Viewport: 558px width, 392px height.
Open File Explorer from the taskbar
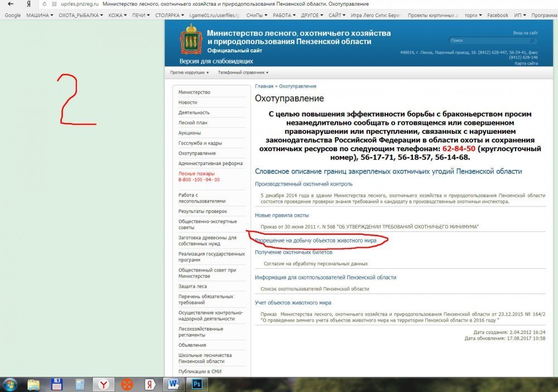coord(33,384)
